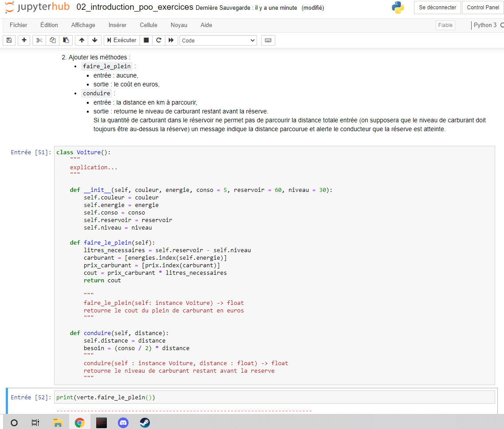Open the Noyau menu
The height and width of the screenshot is (429, 504).
pos(179,25)
